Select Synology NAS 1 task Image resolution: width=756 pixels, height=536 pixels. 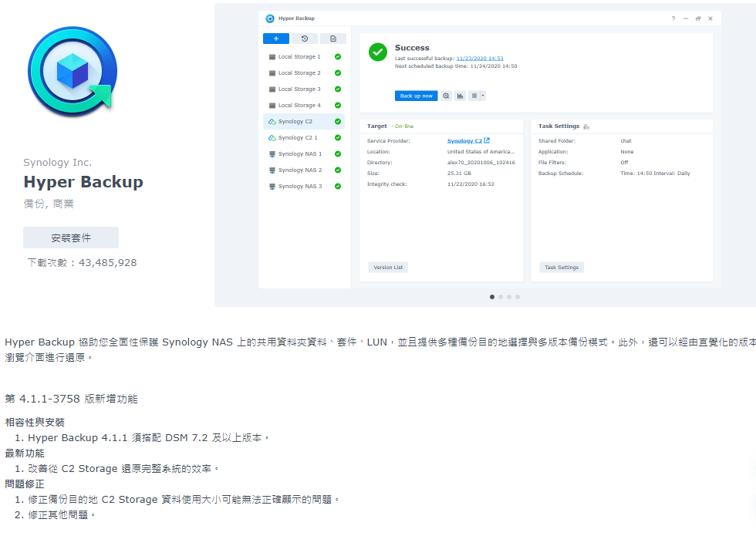click(304, 153)
